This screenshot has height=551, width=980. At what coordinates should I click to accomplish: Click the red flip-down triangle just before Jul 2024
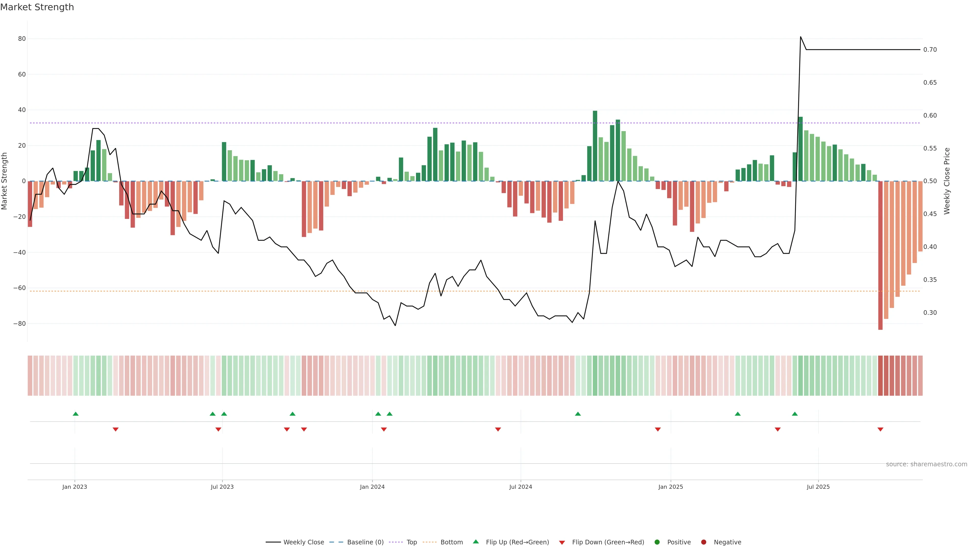pos(498,429)
